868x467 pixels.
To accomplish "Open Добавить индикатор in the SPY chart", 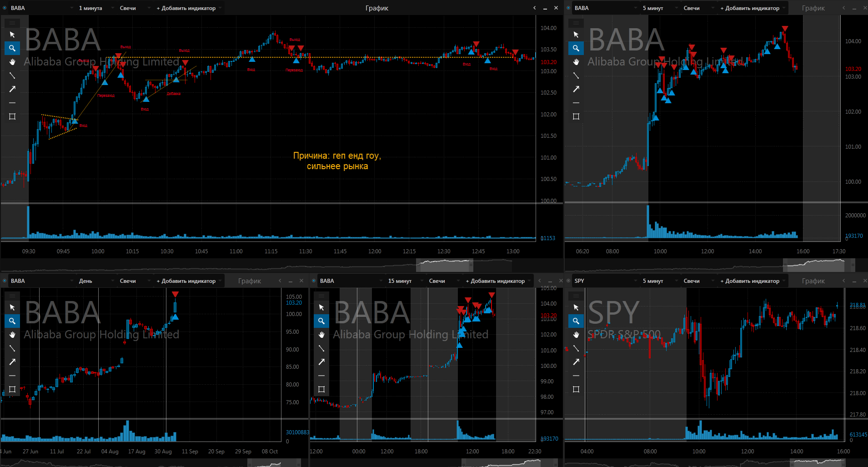I will [753, 281].
